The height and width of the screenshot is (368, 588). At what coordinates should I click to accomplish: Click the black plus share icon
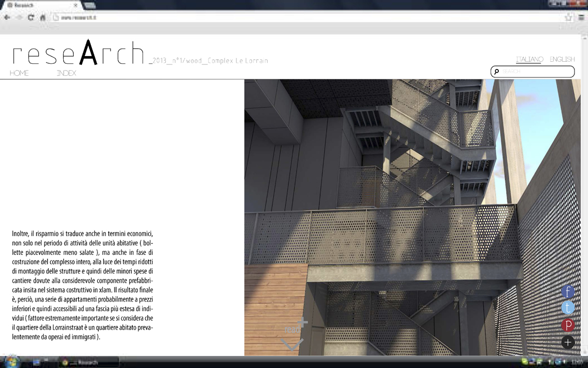pos(568,342)
